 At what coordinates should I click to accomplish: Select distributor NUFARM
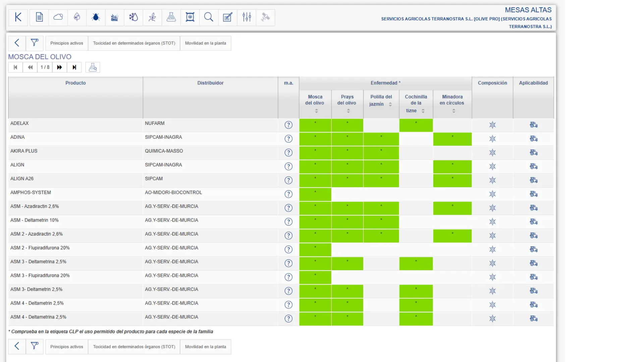(x=155, y=123)
